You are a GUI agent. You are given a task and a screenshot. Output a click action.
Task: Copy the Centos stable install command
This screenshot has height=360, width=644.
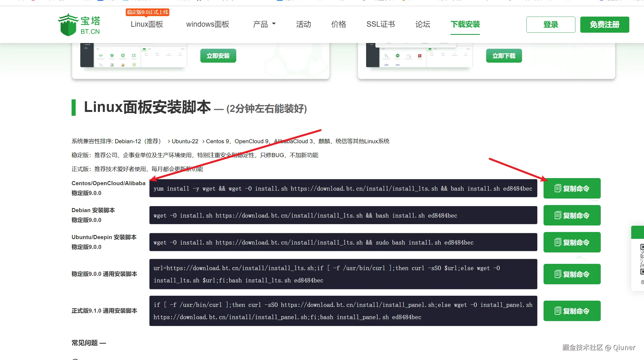572,188
